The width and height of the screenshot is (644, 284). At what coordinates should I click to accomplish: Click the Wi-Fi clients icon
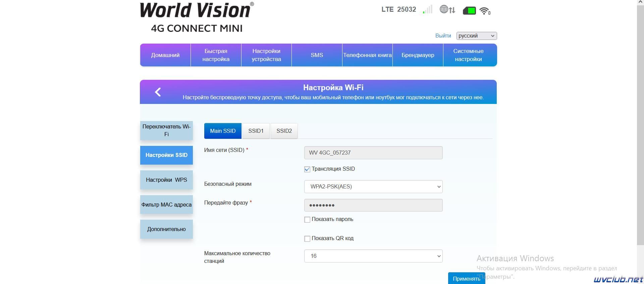485,11
